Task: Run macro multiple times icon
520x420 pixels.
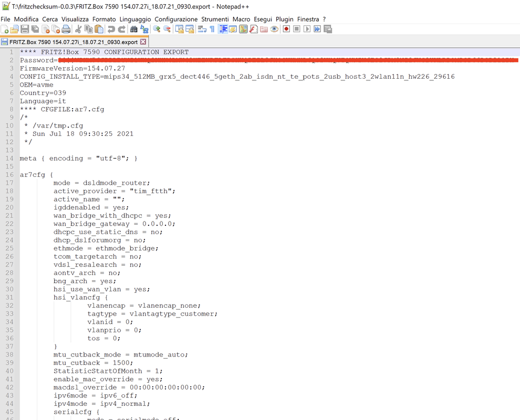Action: click(317, 29)
